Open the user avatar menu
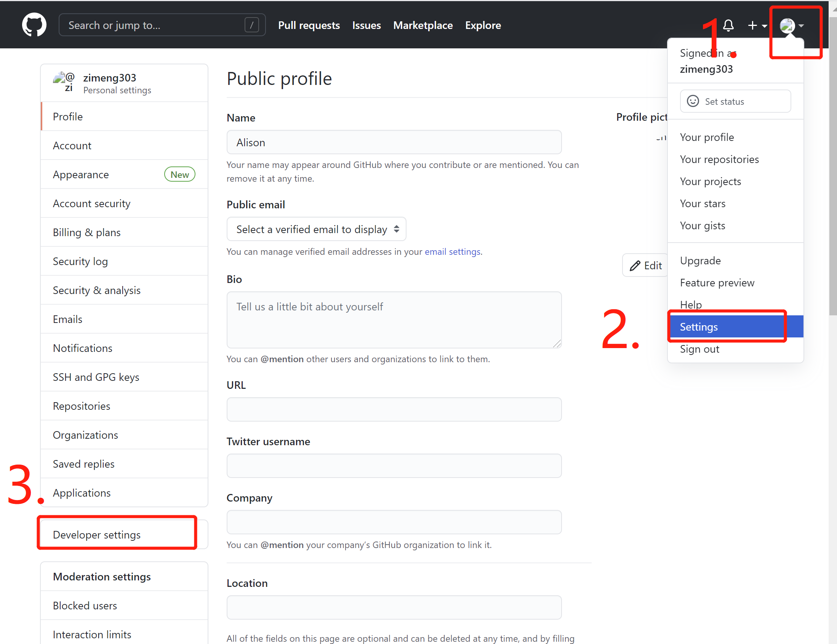This screenshot has width=837, height=644. pyautogui.click(x=787, y=26)
